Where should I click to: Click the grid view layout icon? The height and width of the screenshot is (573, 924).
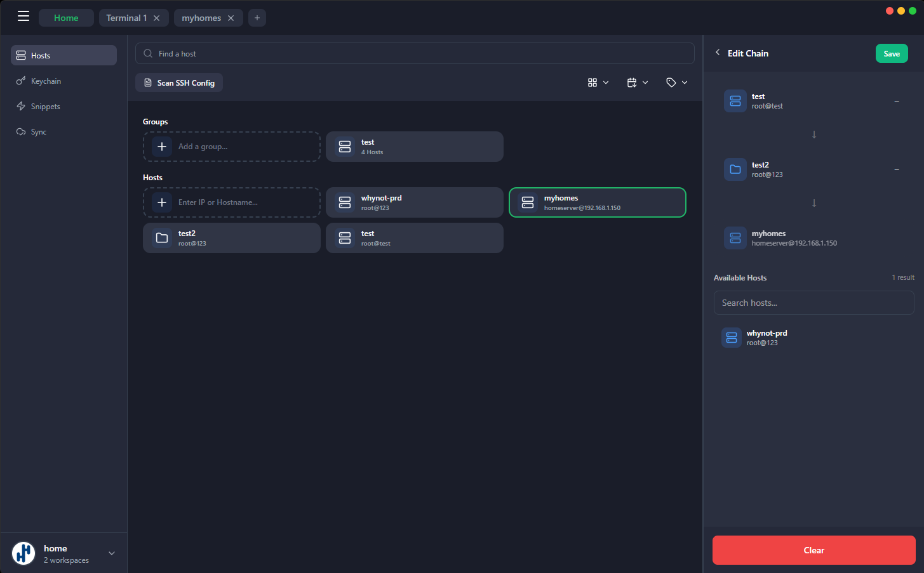click(x=593, y=82)
